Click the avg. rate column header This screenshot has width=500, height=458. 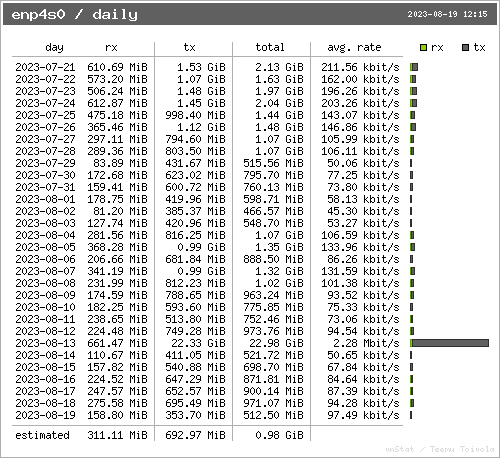coord(354,48)
